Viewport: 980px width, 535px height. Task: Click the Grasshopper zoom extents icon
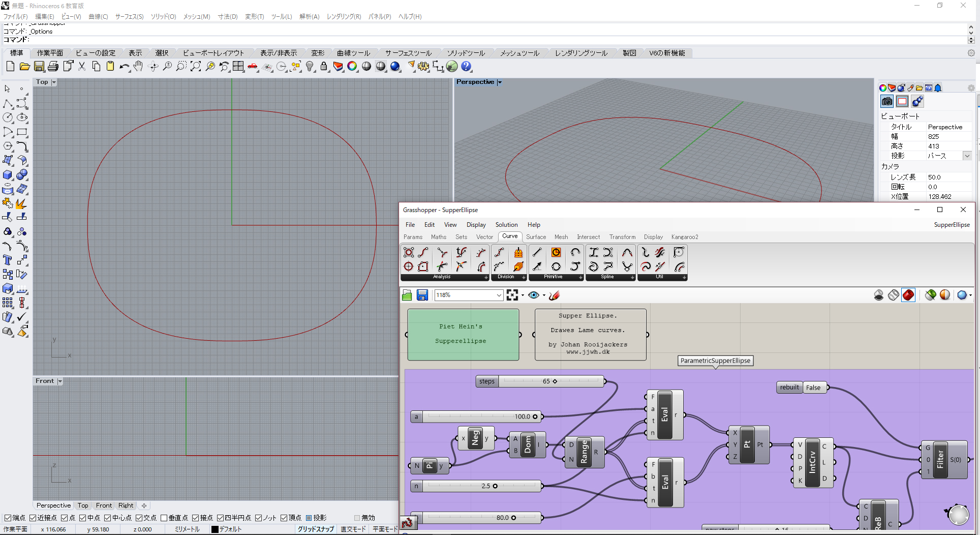512,295
